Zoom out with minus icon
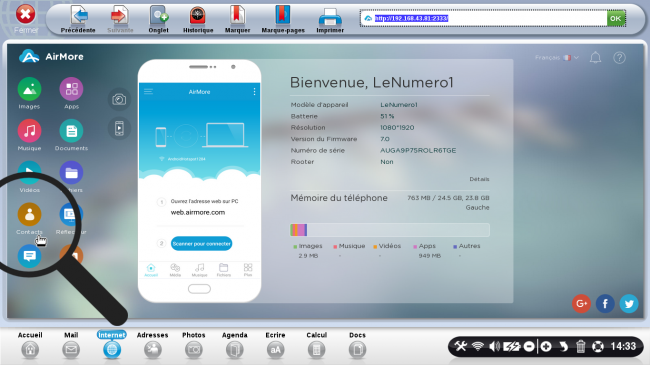The width and height of the screenshot is (650, 365). [x=529, y=346]
